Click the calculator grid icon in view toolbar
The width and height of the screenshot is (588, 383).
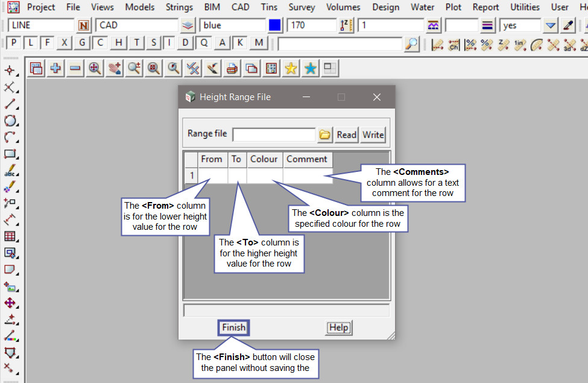(x=271, y=68)
